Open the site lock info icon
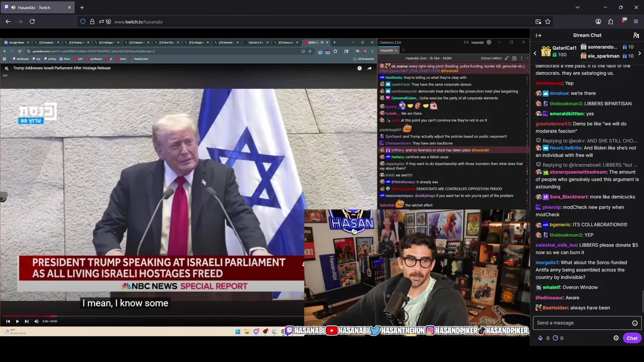The height and width of the screenshot is (362, 644). (92, 22)
